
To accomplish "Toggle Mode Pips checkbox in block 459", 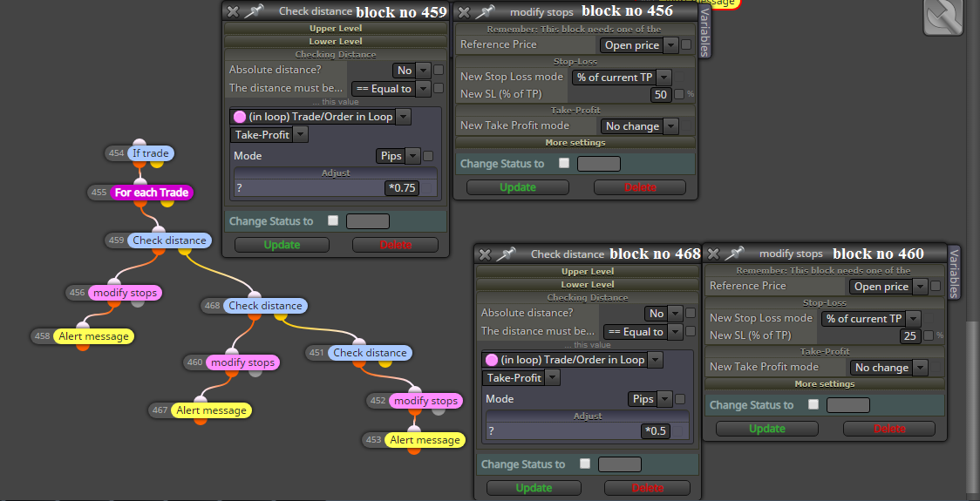I will click(428, 156).
